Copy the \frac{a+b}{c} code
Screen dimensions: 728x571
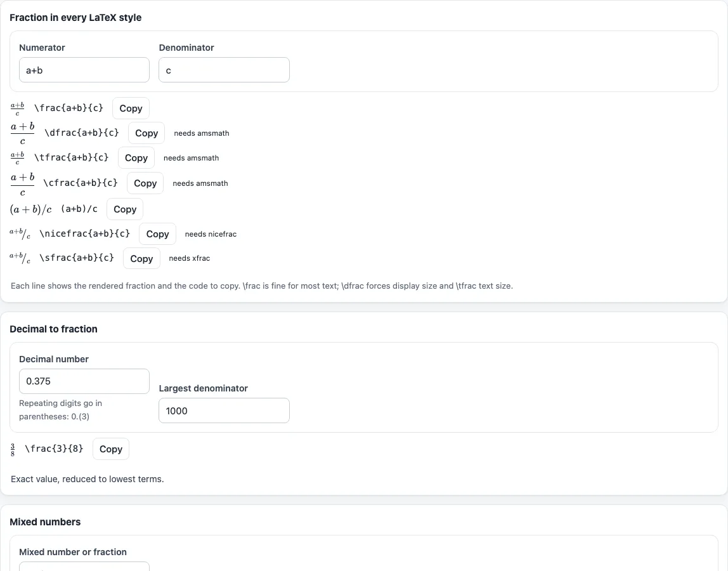[131, 108]
